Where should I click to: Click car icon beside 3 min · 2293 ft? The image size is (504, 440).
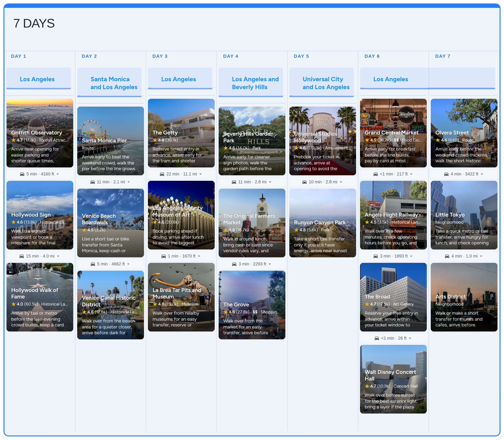click(x=234, y=264)
